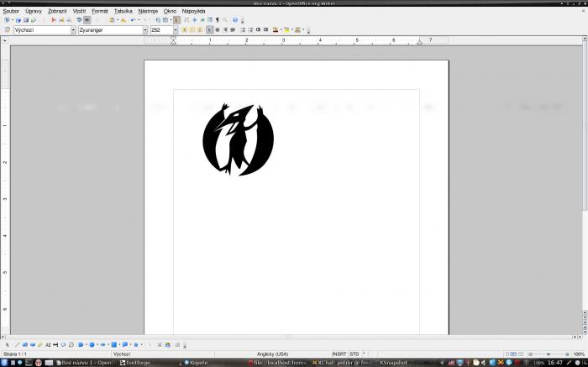This screenshot has width=588, height=367.
Task: Open the Navigator icon
Action: point(195,20)
